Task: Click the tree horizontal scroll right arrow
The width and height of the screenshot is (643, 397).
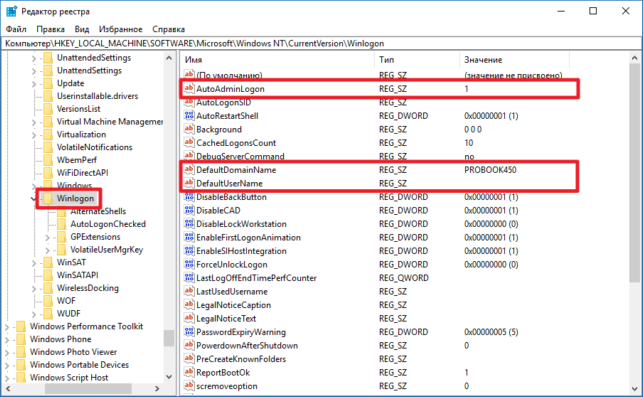Action: click(x=157, y=388)
